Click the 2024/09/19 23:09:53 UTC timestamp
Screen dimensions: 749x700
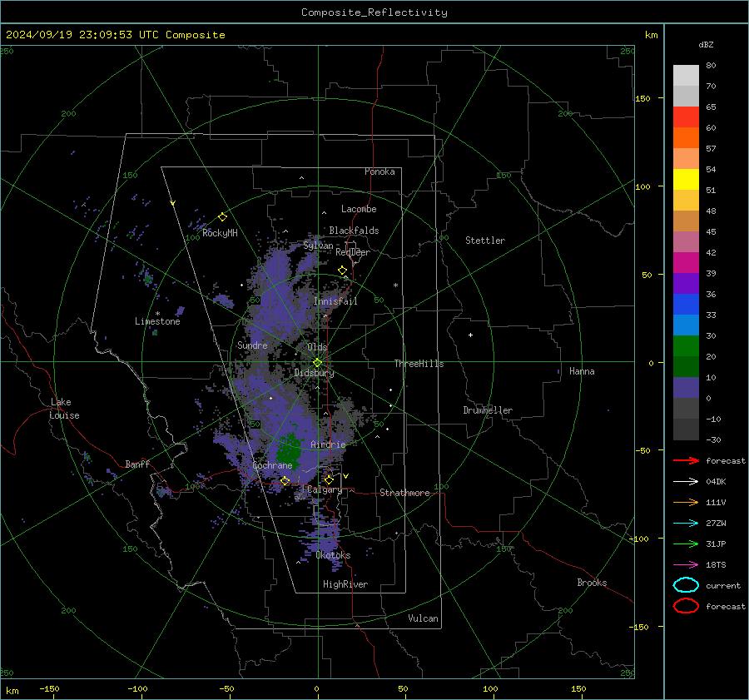115,35
